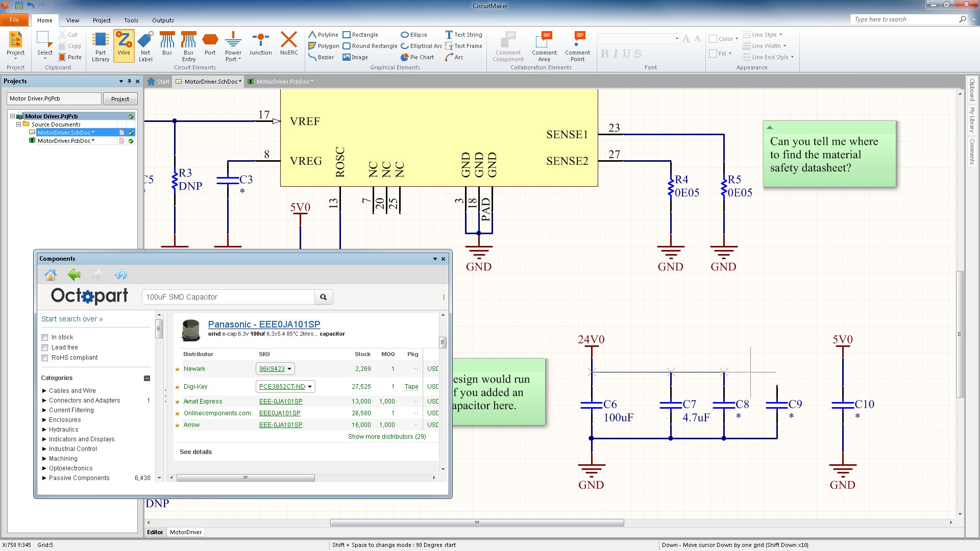
Task: Select the Port tool
Action: coord(210,44)
